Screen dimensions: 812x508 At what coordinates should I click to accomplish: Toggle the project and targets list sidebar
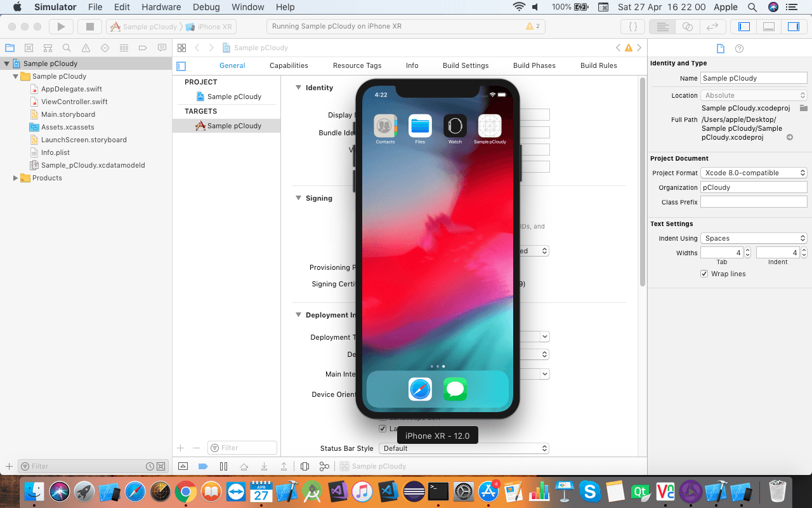click(181, 66)
